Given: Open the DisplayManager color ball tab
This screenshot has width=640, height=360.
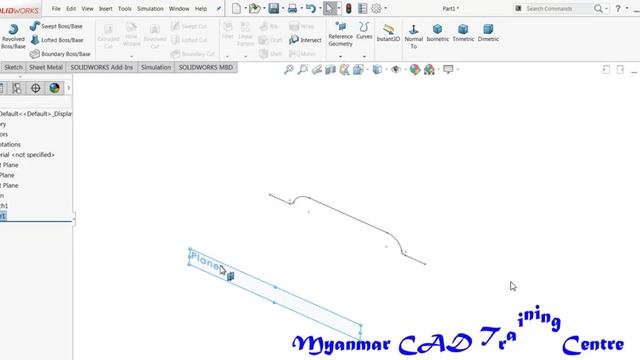Looking at the screenshot, I should tap(54, 88).
